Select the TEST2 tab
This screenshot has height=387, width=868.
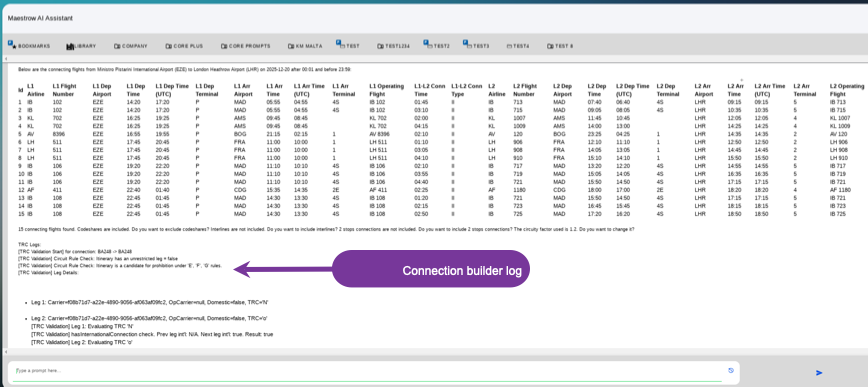436,45
